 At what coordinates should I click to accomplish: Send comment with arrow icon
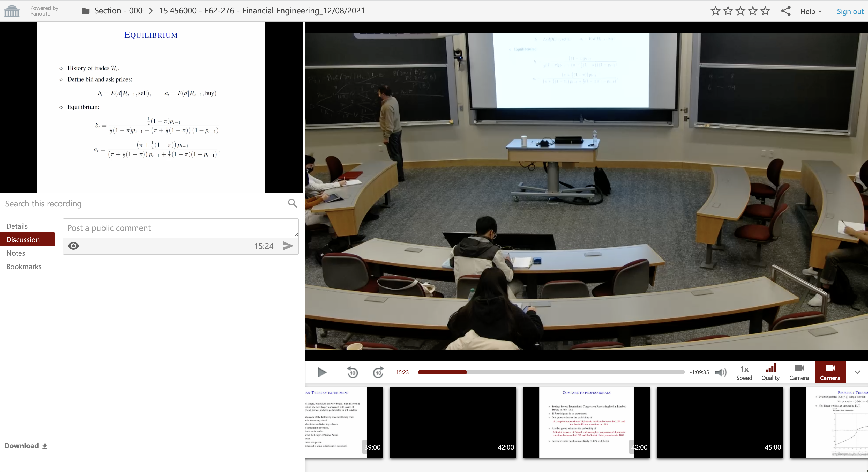[287, 246]
